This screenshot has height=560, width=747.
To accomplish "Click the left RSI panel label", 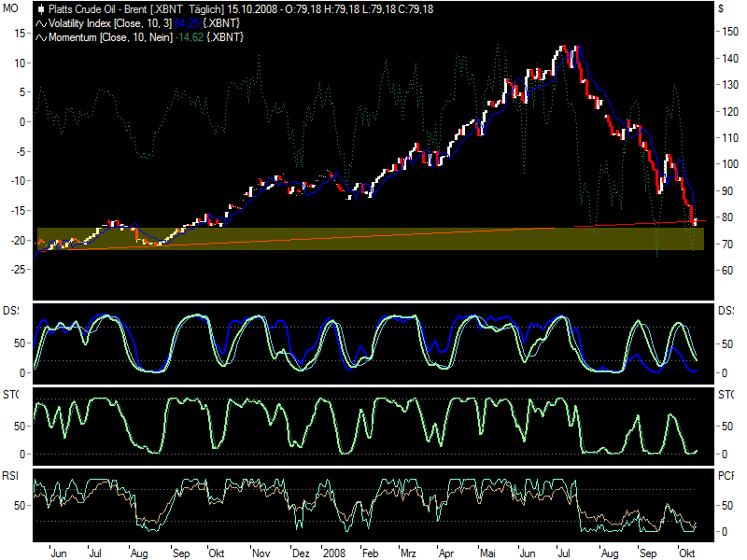I will click(10, 475).
